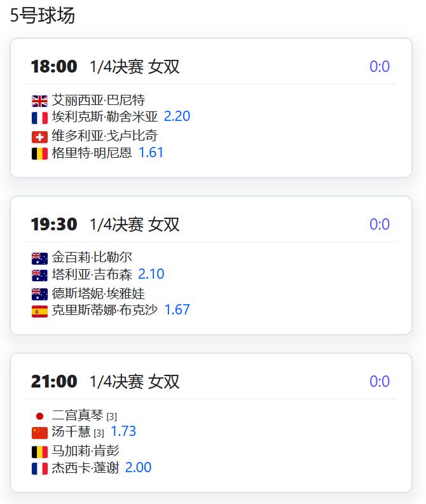Click the Belgian flag next to 格里特·明尼恩
The image size is (426, 504).
(x=39, y=153)
